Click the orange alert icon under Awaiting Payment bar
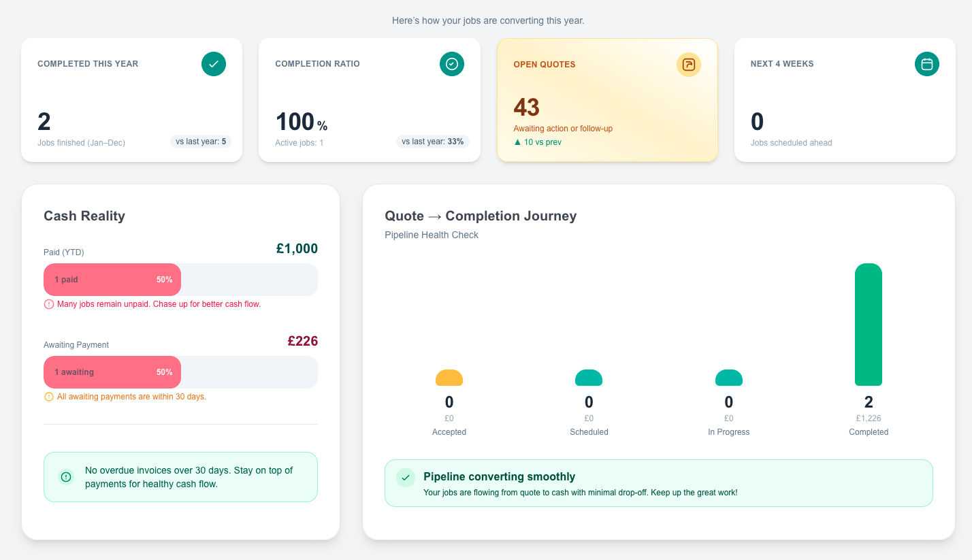The image size is (972, 560). 48,396
